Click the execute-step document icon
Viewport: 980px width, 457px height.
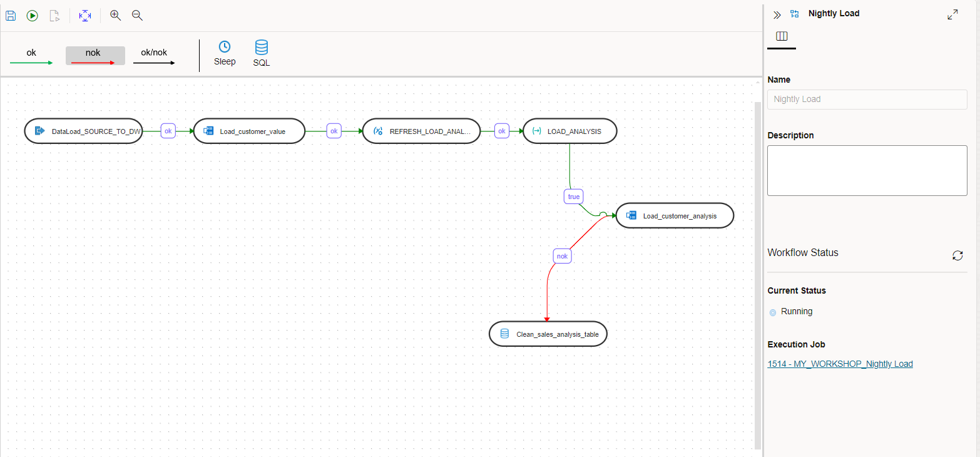coord(54,16)
